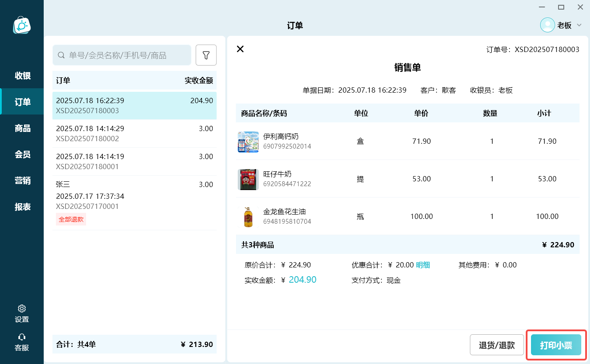Click the list total ¥ 213.90
Image resolution: width=590 pixels, height=364 pixels.
197,344
